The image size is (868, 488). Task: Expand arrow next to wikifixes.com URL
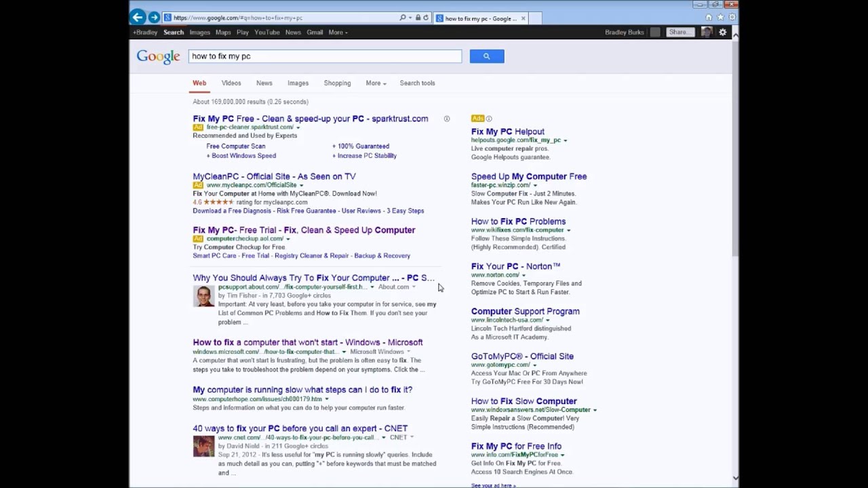[568, 230]
